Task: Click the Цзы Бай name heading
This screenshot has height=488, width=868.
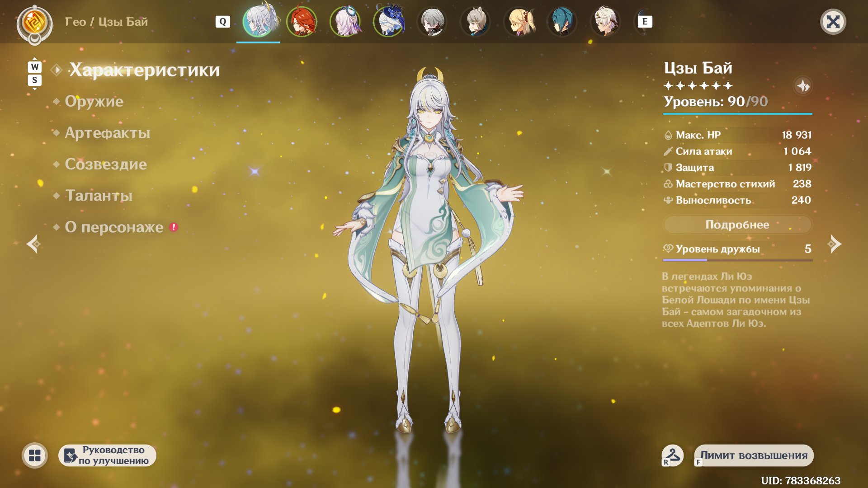Action: pyautogui.click(x=698, y=68)
